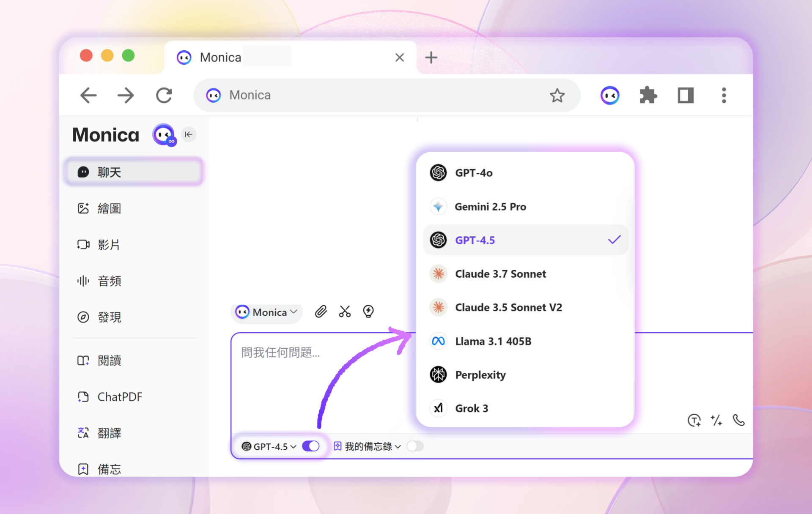Click the Monica extension toolbar icon
The height and width of the screenshot is (514, 812).
[x=610, y=96]
